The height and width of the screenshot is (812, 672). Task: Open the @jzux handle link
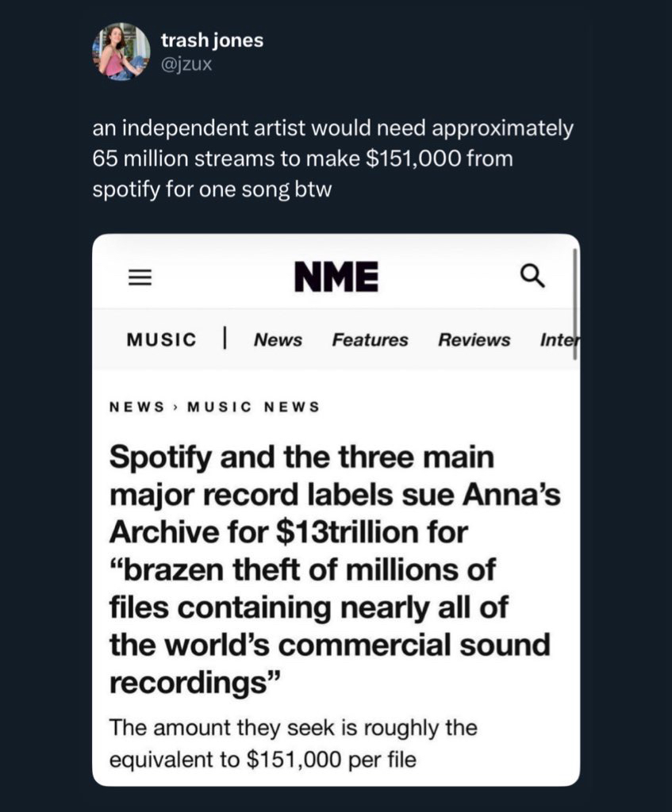click(186, 63)
